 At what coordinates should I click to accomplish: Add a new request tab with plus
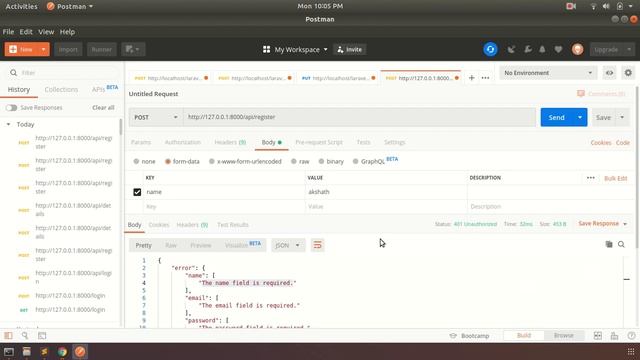click(x=471, y=78)
